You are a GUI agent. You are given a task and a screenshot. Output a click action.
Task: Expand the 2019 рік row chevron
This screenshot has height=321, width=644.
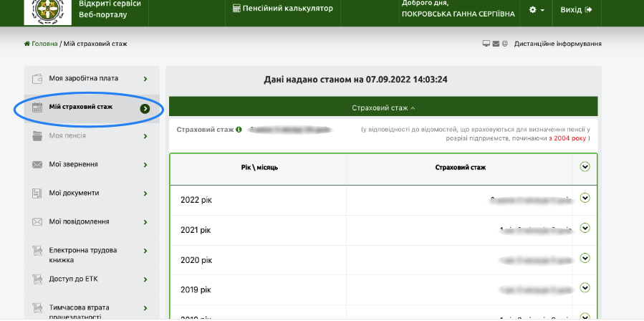point(585,288)
